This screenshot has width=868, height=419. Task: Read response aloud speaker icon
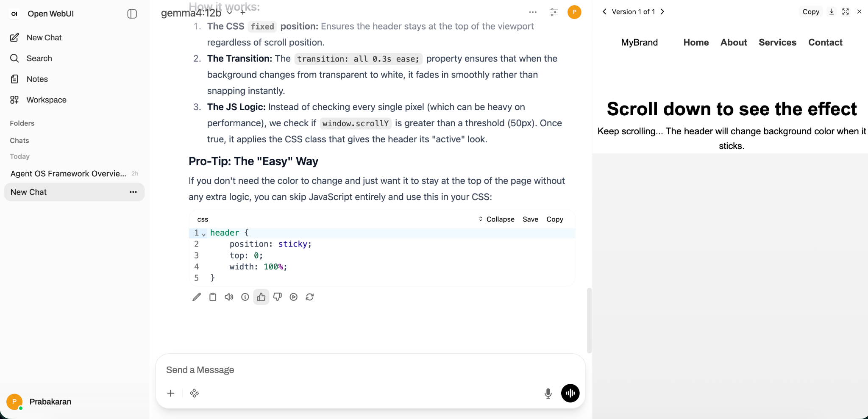(x=229, y=297)
